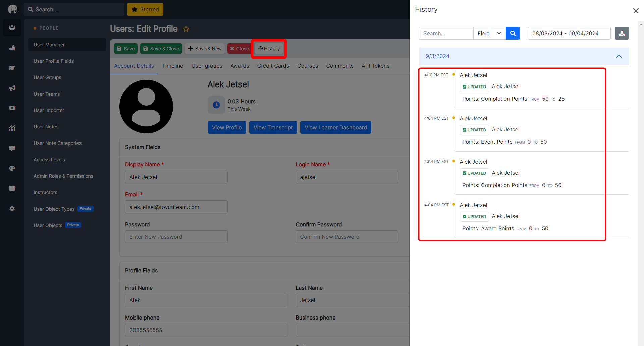This screenshot has width=644, height=346.
Task: Open the elephant logo home icon
Action: pyautogui.click(x=12, y=9)
